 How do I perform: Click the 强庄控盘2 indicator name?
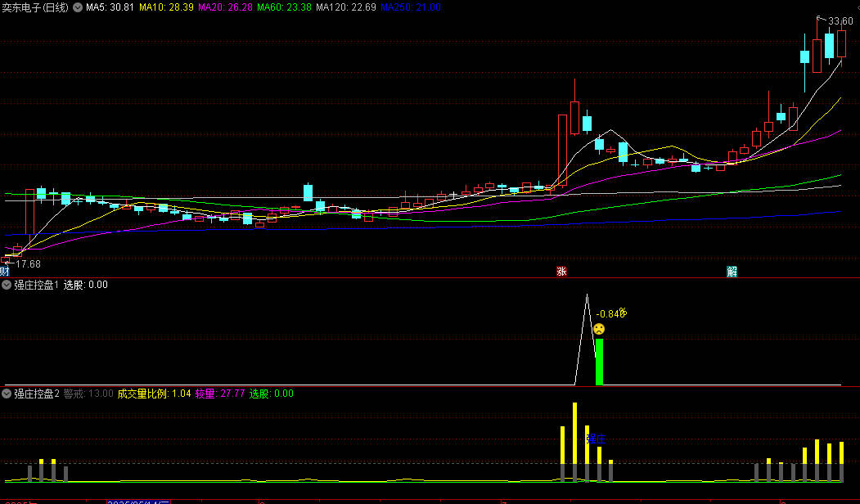[x=36, y=394]
